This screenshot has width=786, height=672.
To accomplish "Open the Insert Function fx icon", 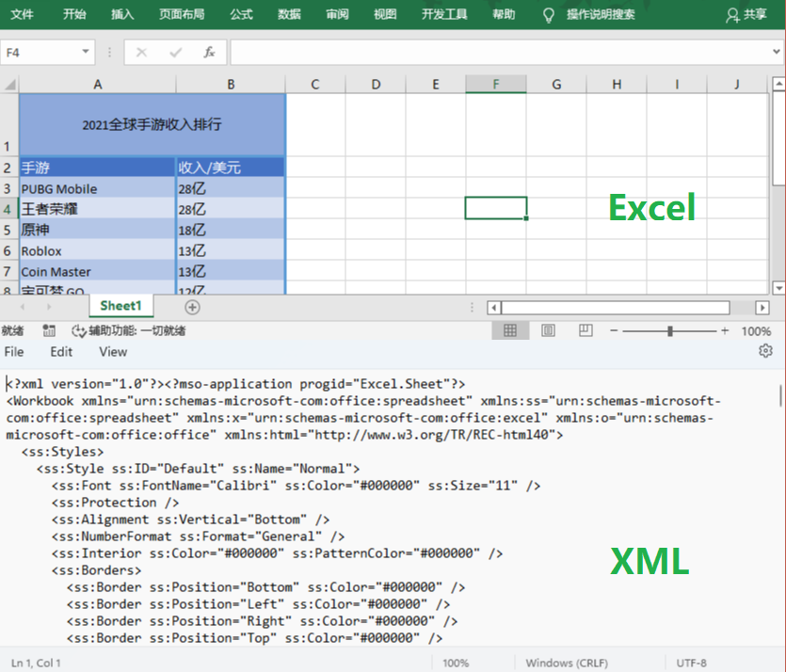I will (209, 52).
